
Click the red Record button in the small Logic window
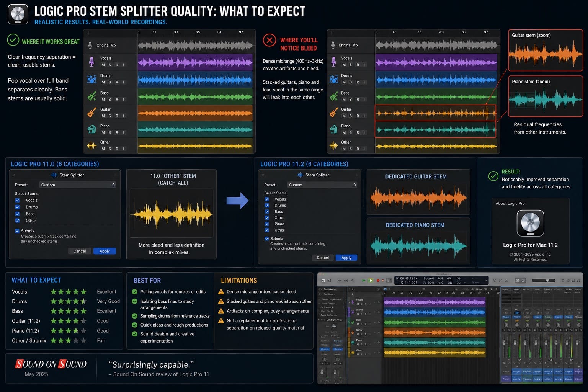[378, 280]
